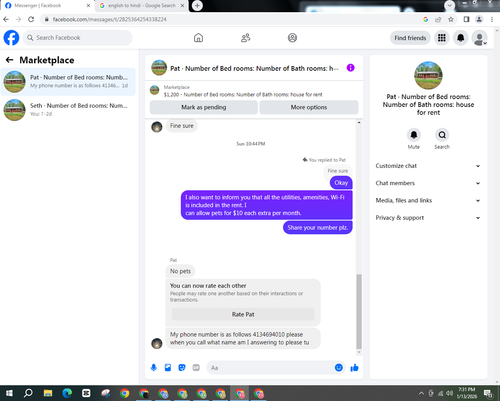Viewport: 500px width, 401px height.
Task: Search in conversation magnifier icon
Action: (442, 135)
